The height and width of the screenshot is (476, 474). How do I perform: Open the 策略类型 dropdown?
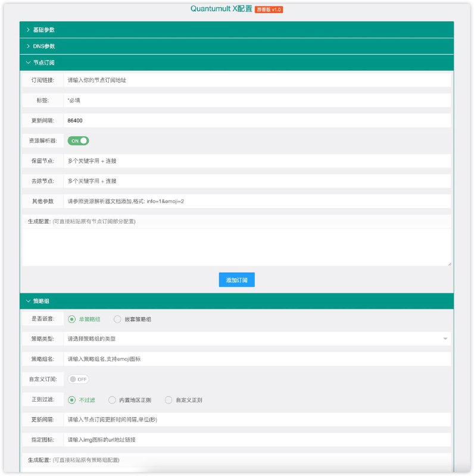[x=257, y=339]
